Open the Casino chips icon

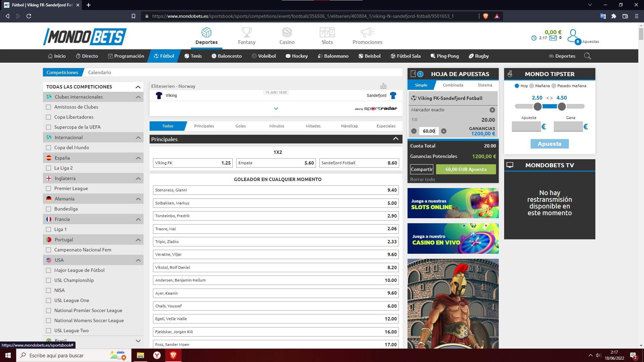(287, 33)
